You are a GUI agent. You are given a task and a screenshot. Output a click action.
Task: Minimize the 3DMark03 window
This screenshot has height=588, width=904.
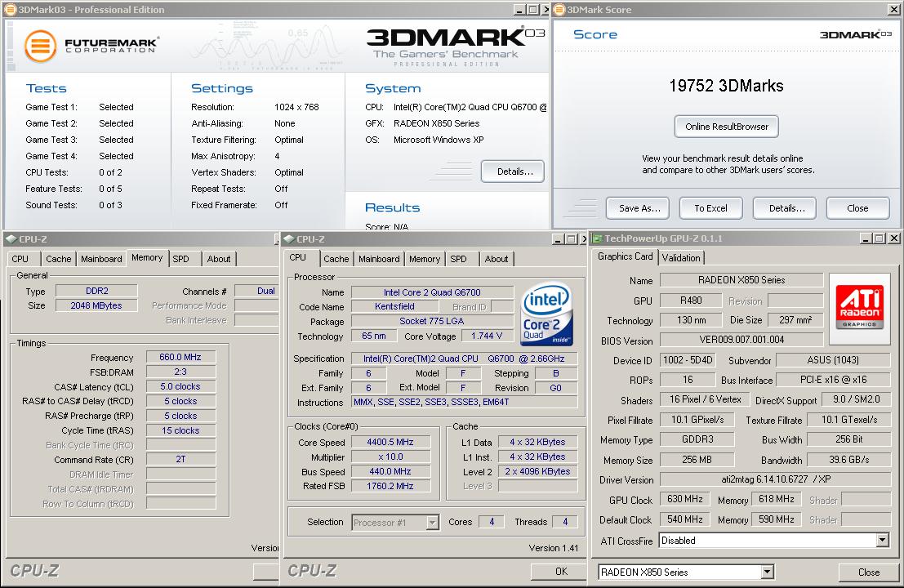point(519,10)
